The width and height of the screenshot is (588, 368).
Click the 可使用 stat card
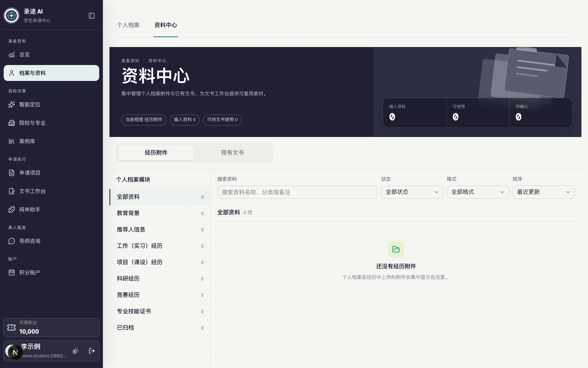(x=478, y=113)
